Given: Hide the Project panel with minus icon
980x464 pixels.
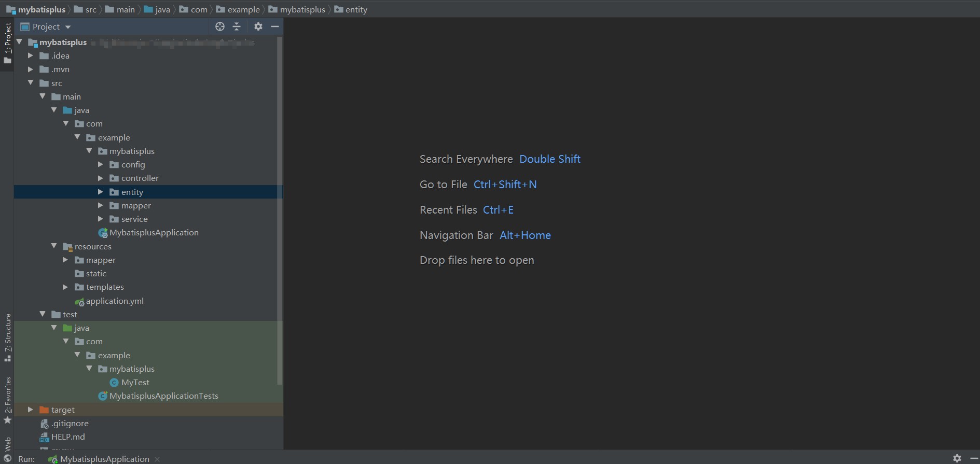Looking at the screenshot, I should click(275, 26).
